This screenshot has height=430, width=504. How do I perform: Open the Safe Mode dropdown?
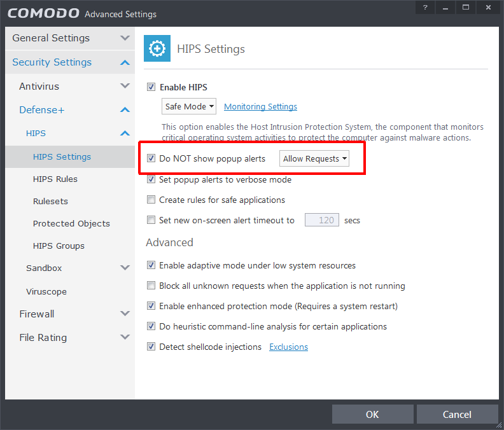coord(188,106)
